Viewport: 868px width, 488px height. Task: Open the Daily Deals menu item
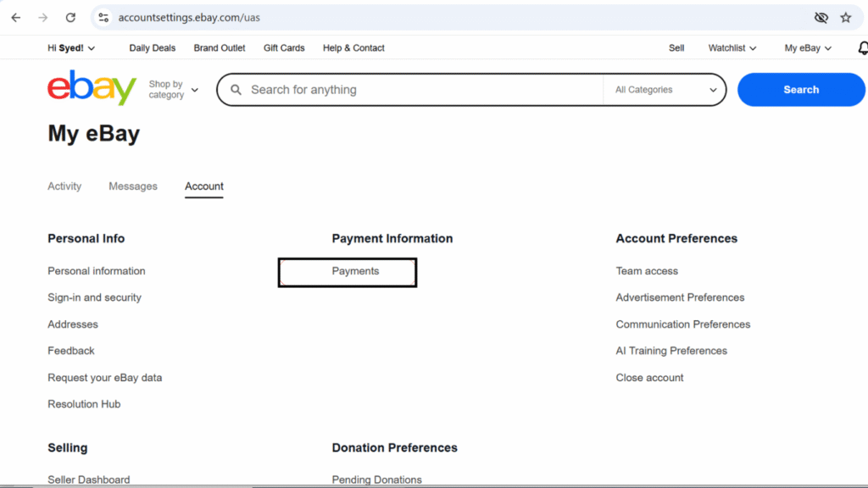pyautogui.click(x=152, y=48)
